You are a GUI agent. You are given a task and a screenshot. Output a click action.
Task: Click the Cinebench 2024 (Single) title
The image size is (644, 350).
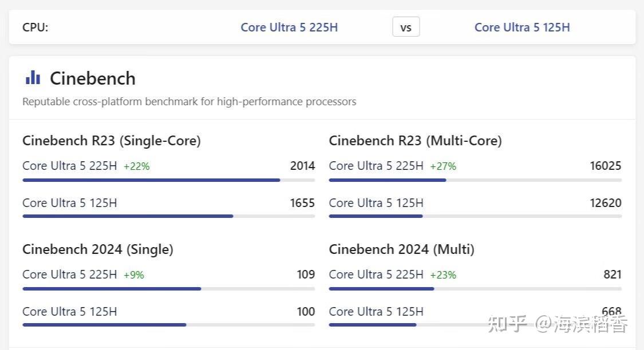98,249
